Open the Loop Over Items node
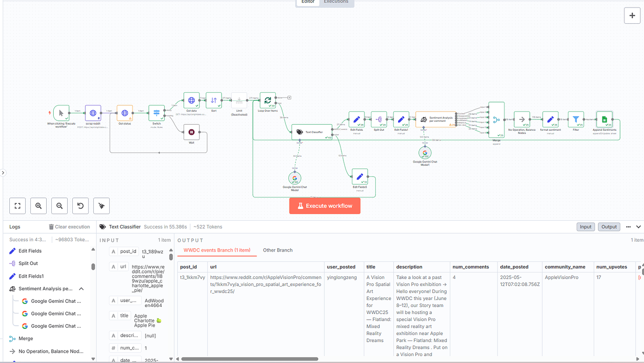This screenshot has height=363, width=644. pos(267,100)
